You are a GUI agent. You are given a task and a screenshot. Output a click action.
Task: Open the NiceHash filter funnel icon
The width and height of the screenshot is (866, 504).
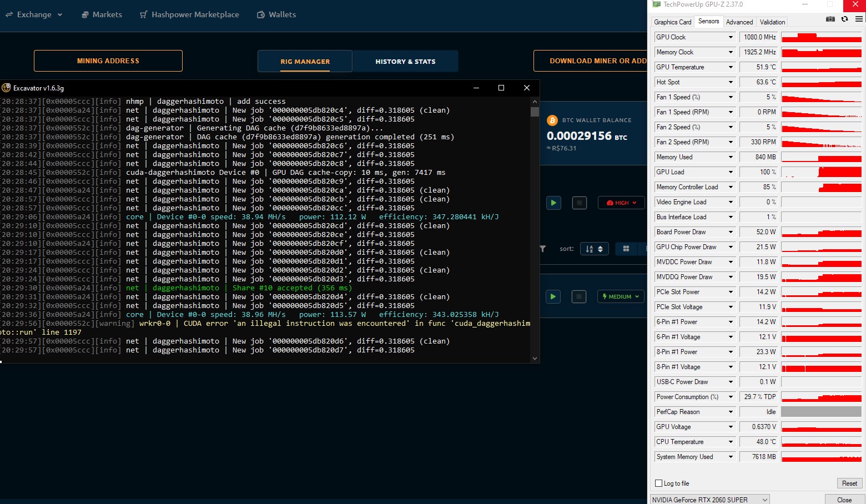[542, 249]
